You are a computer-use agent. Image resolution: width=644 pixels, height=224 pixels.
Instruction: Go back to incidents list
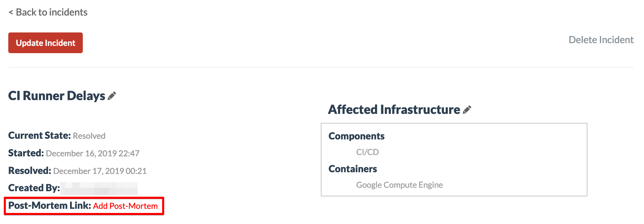48,12
